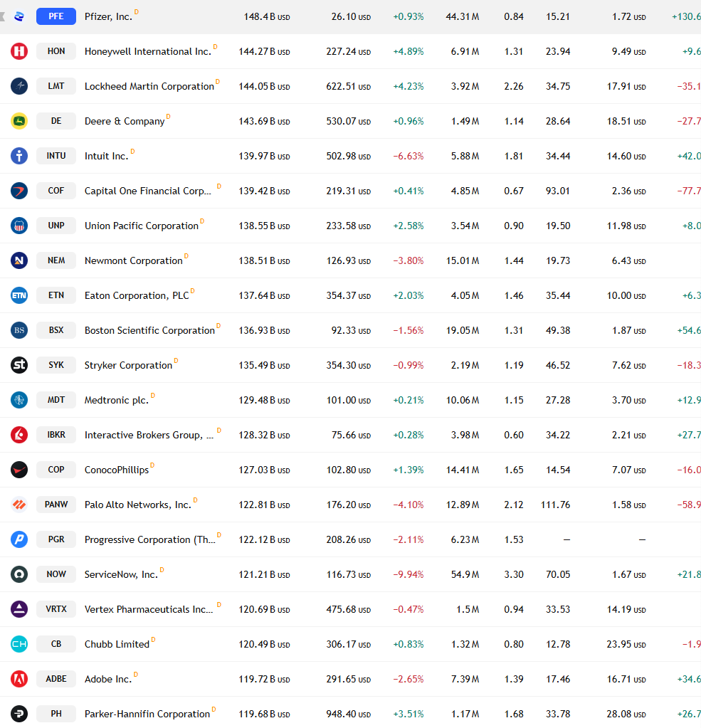
Task: Click the 75.66 USD price cell
Action: coord(351,435)
